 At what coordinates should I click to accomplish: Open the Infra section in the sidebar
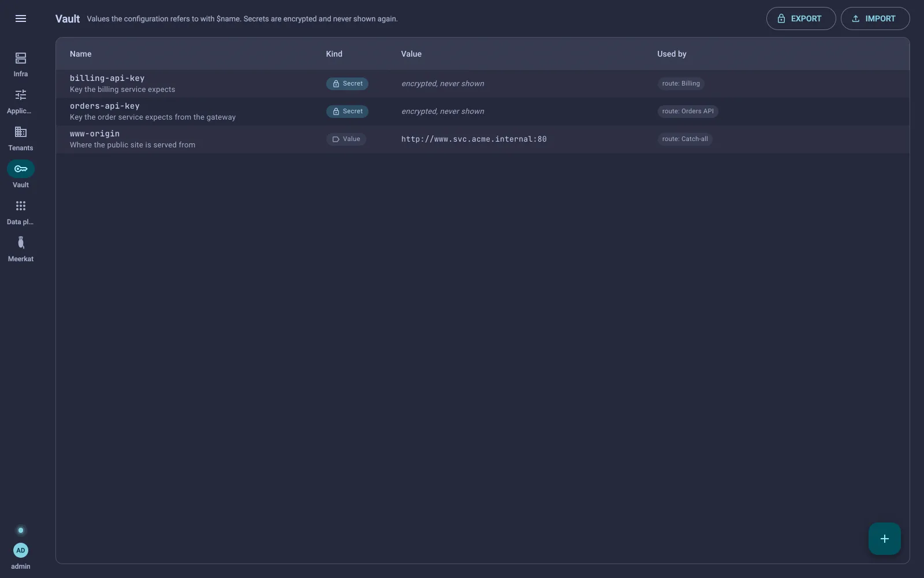coord(21,64)
